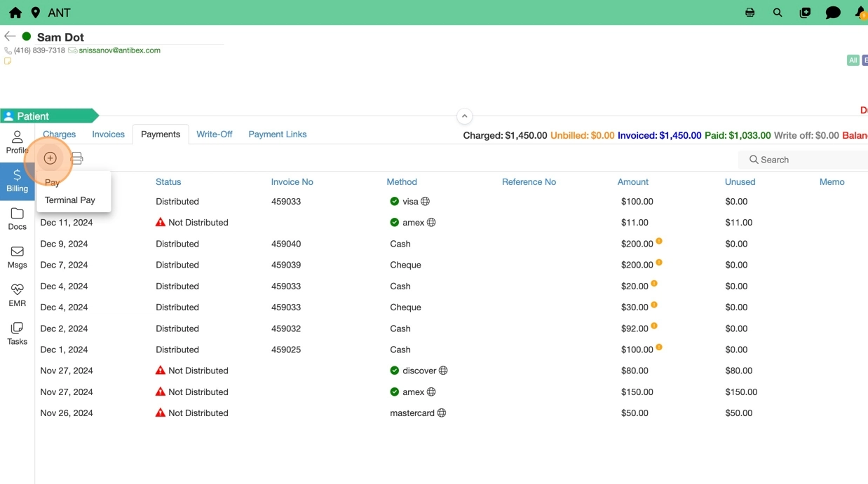This screenshot has width=868, height=484.
Task: Click the patient email address link
Action: tap(119, 50)
